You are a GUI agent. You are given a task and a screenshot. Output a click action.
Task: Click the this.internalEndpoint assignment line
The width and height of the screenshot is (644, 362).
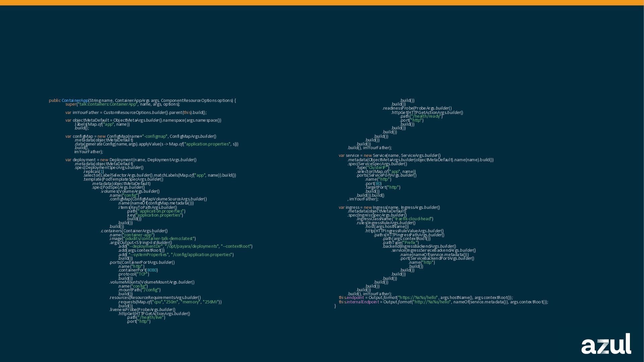point(443,302)
